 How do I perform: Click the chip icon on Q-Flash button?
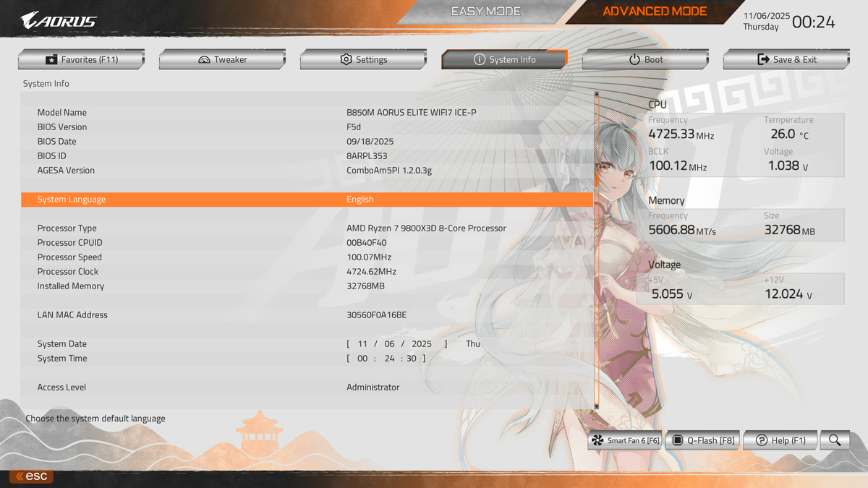(678, 440)
